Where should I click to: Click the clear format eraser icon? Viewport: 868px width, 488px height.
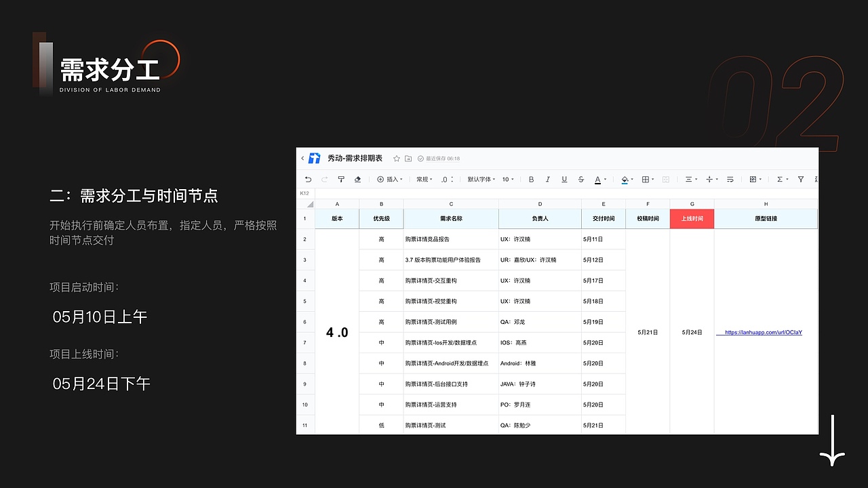point(357,179)
